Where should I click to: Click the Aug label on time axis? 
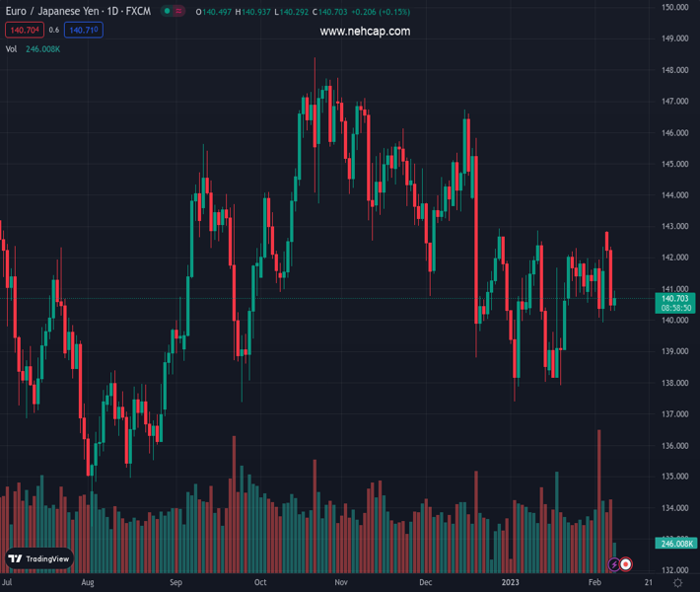pos(88,582)
